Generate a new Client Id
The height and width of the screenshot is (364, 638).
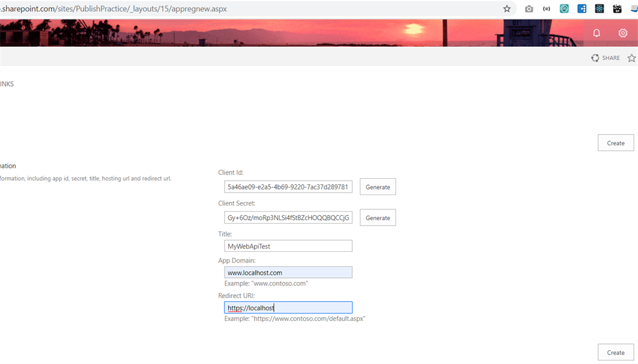point(377,186)
